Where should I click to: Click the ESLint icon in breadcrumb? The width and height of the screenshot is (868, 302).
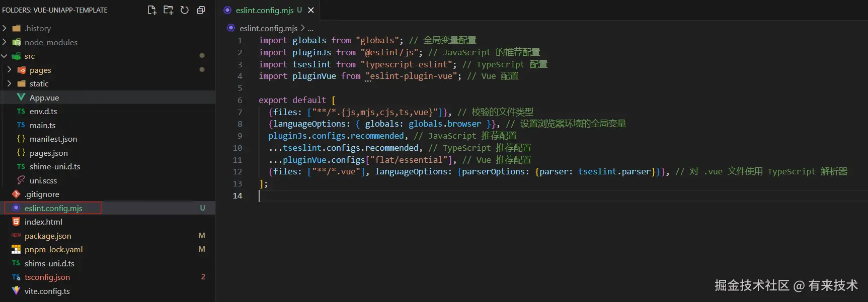tap(231, 28)
